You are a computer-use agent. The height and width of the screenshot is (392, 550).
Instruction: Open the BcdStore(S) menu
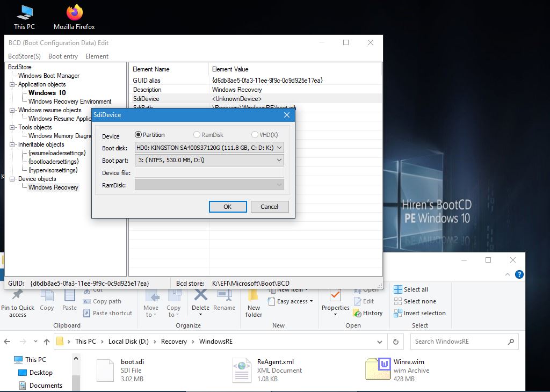click(x=24, y=56)
